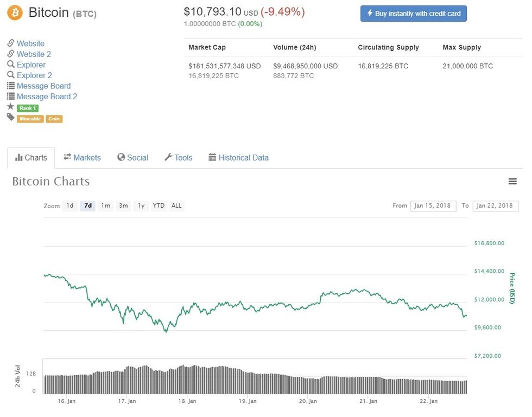This screenshot has width=532, height=417.
Task: Toggle the YTD chart zoom option
Action: click(158, 206)
